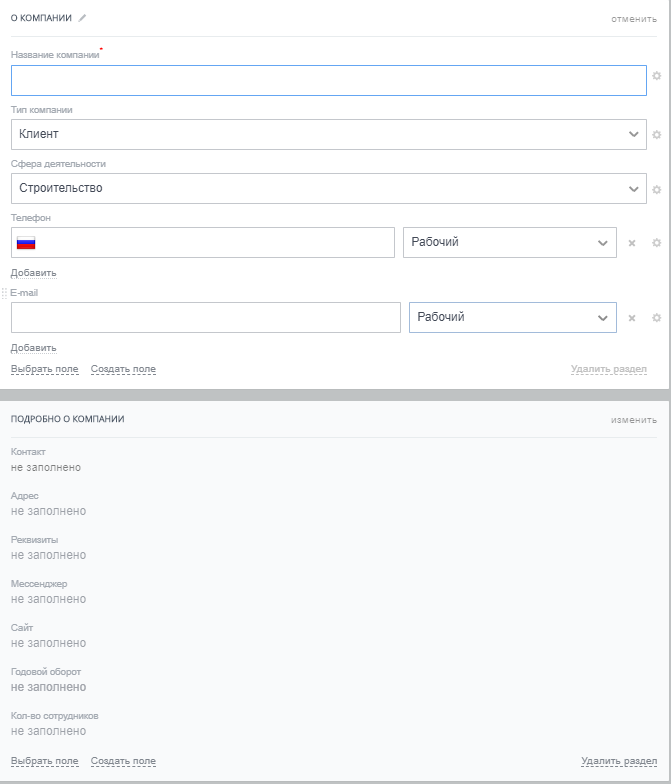The width and height of the screenshot is (671, 784).
Task: Grab the drag handle beside E-mail field
Action: 4,293
